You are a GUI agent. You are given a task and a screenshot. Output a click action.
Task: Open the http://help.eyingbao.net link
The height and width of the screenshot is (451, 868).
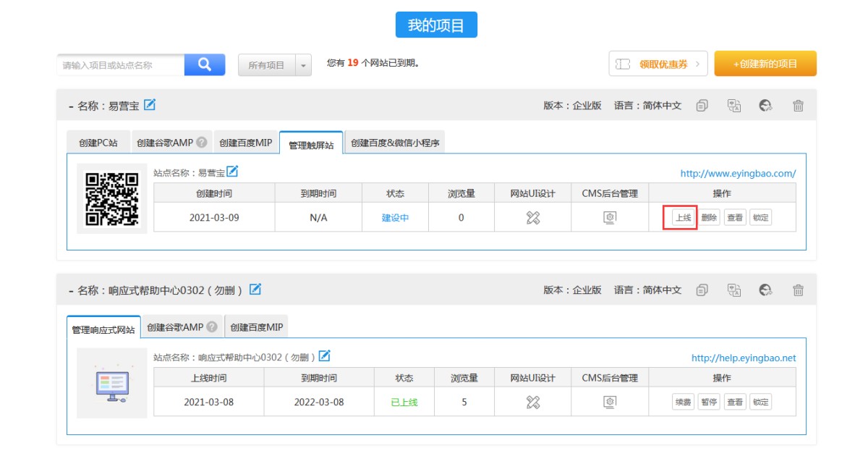click(743, 358)
